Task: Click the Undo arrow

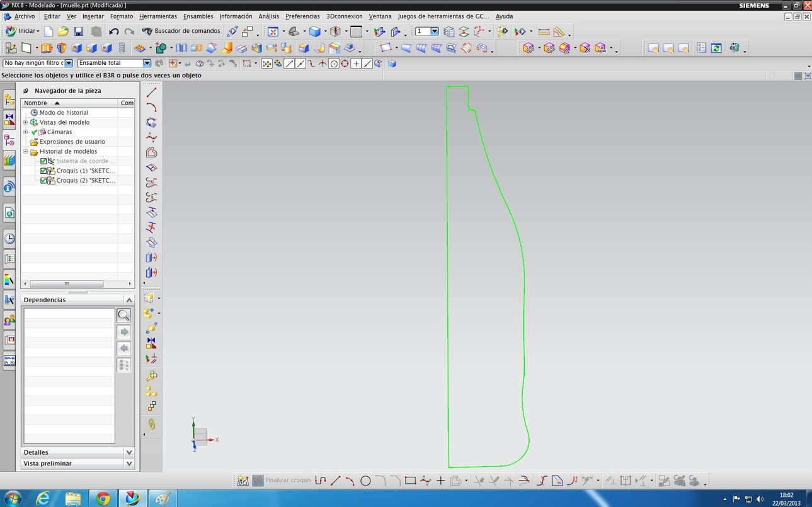Action: coord(114,31)
